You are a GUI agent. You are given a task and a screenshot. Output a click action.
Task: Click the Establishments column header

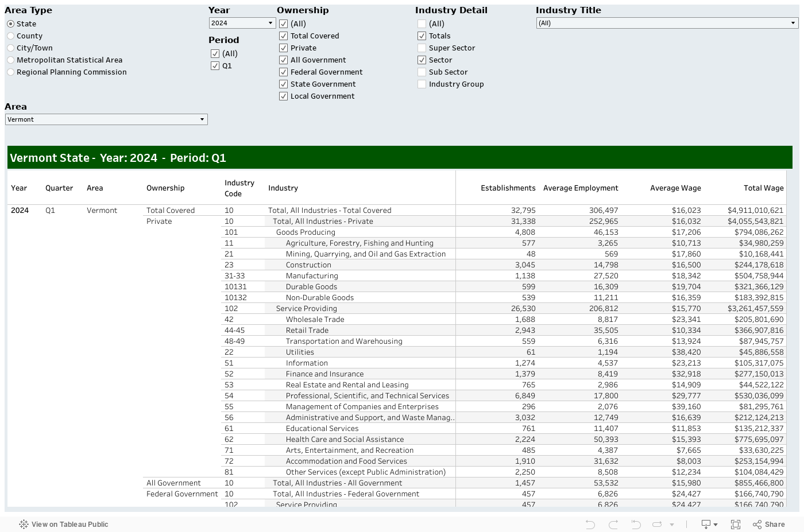[508, 188]
